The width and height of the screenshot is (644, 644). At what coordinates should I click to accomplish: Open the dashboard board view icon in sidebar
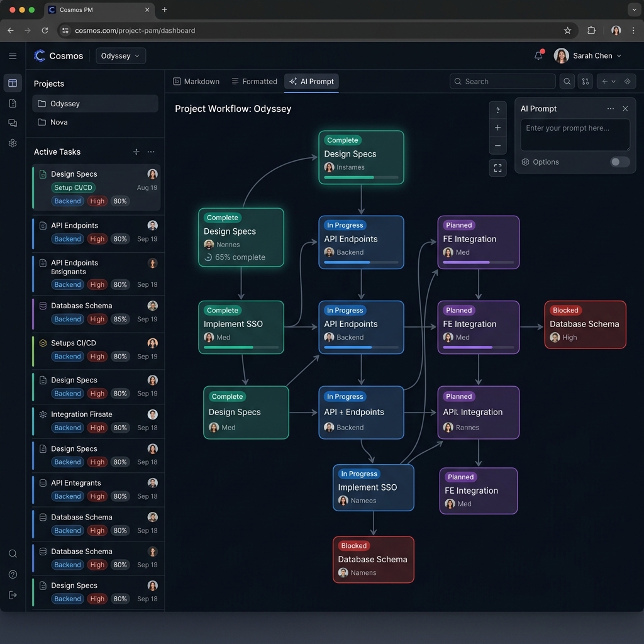coord(13,82)
